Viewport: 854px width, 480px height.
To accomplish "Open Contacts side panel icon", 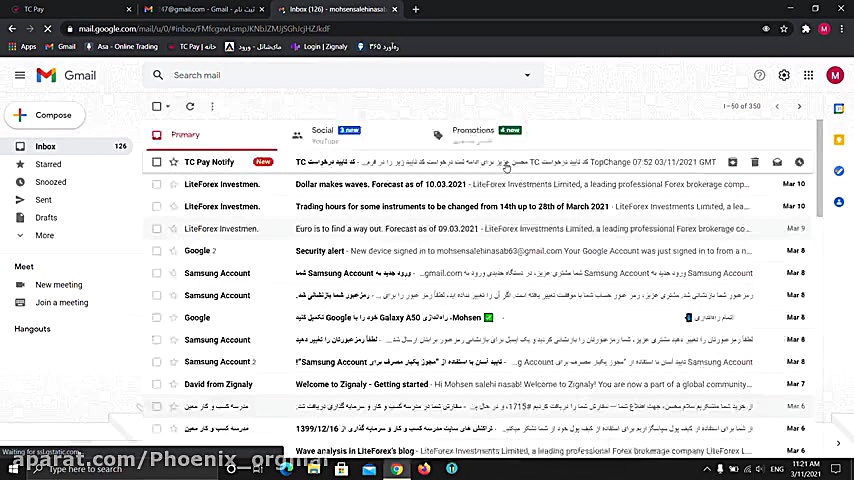I will 839,202.
